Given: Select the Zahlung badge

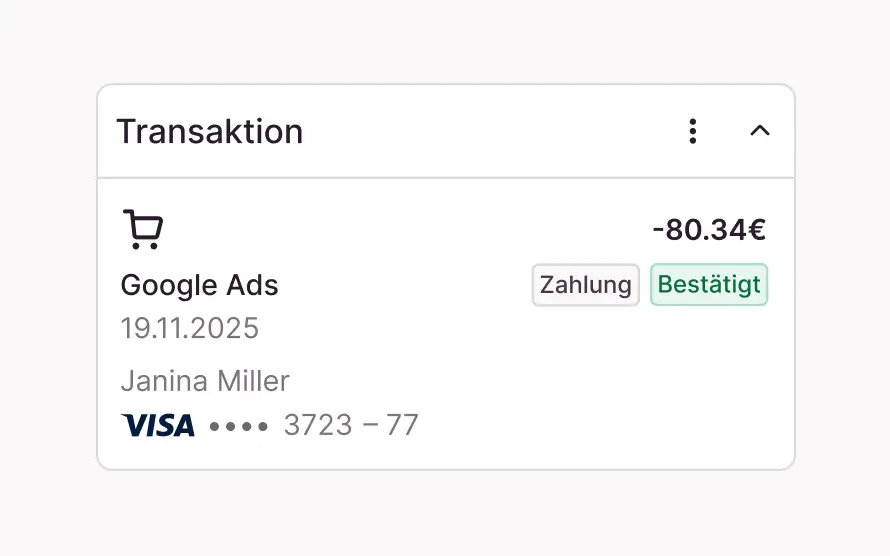Looking at the screenshot, I should (x=585, y=285).
